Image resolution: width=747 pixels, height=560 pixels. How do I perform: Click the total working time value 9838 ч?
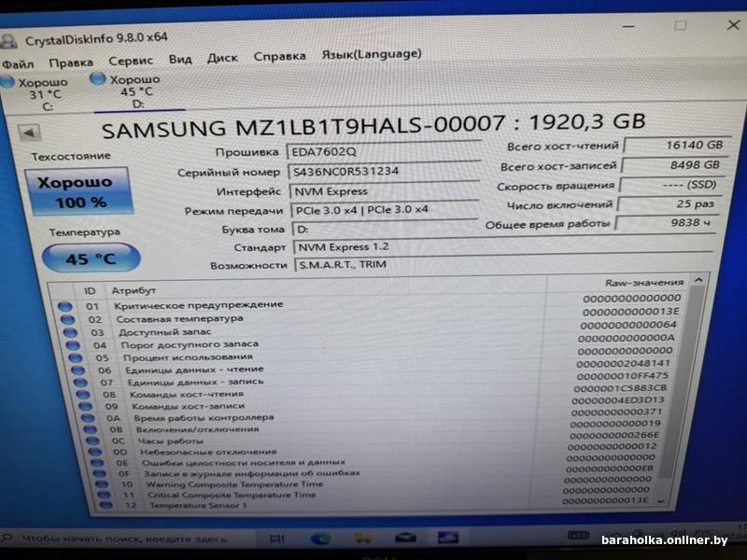(666, 222)
